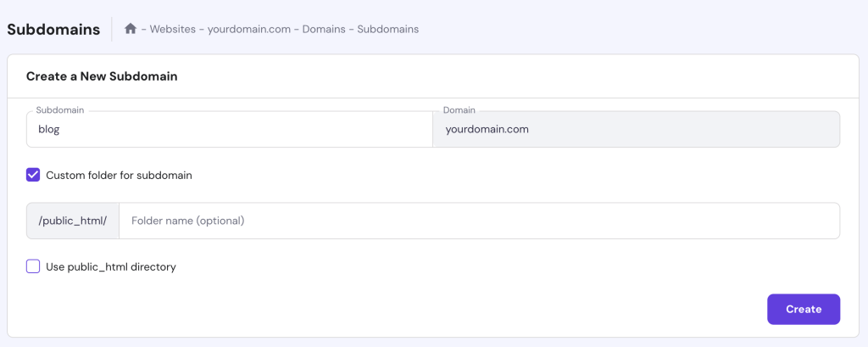
Task: Click the Custom folder for subdomain label text
Action: click(x=119, y=176)
